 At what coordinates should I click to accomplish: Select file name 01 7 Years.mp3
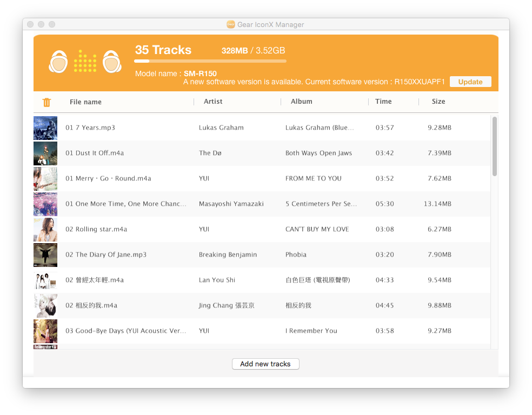[x=90, y=128]
